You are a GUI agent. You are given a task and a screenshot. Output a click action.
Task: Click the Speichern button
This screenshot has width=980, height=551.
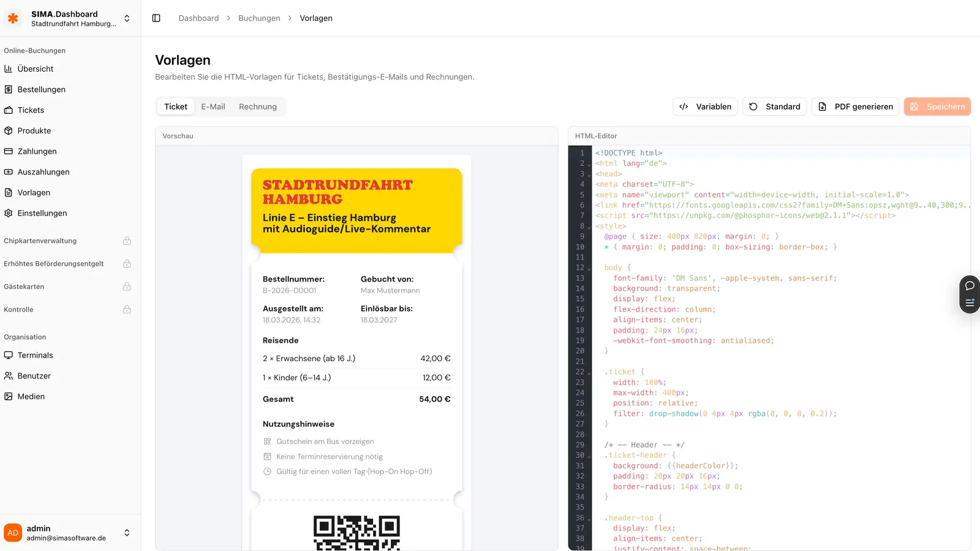click(x=937, y=107)
